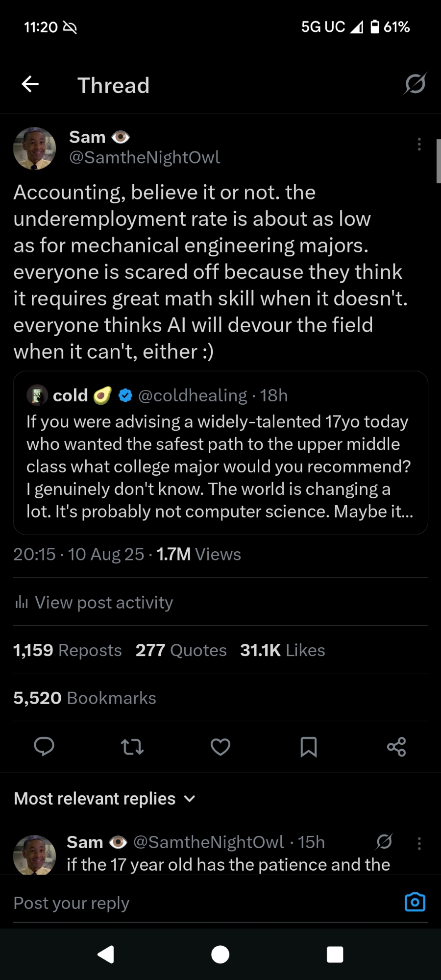Bookmark the post with bookmark icon

tap(308, 747)
